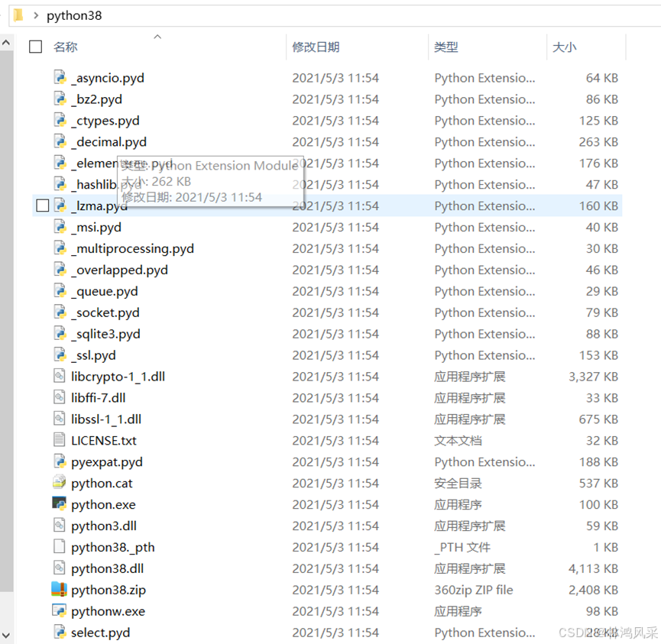Image resolution: width=661 pixels, height=644 pixels.
Task: Click the _overlapped.pyd file icon
Action: 60,270
